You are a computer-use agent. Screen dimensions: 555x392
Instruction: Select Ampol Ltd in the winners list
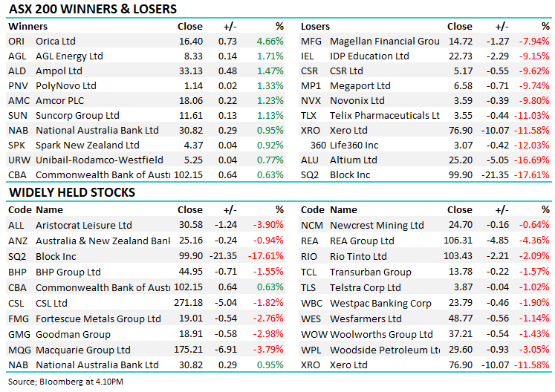click(x=59, y=71)
